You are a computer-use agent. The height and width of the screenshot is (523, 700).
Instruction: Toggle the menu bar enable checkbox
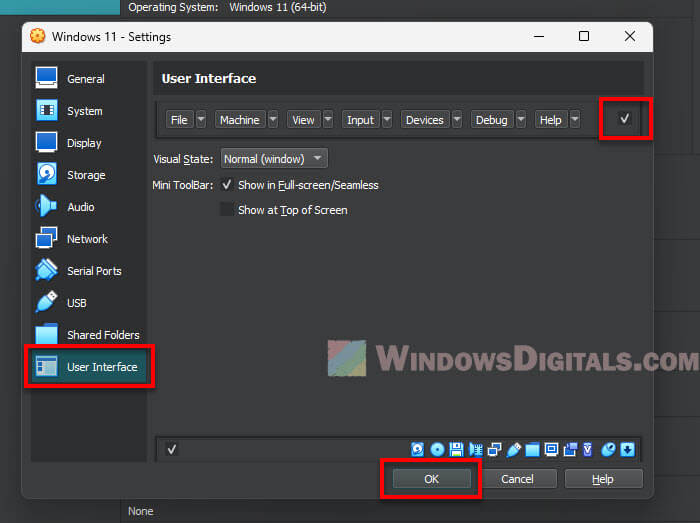pos(625,119)
